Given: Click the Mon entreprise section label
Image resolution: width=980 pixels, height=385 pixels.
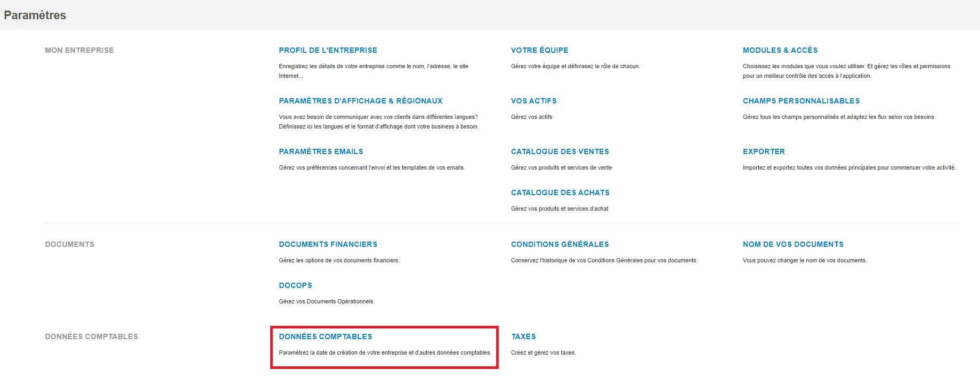Looking at the screenshot, I should click(x=79, y=50).
